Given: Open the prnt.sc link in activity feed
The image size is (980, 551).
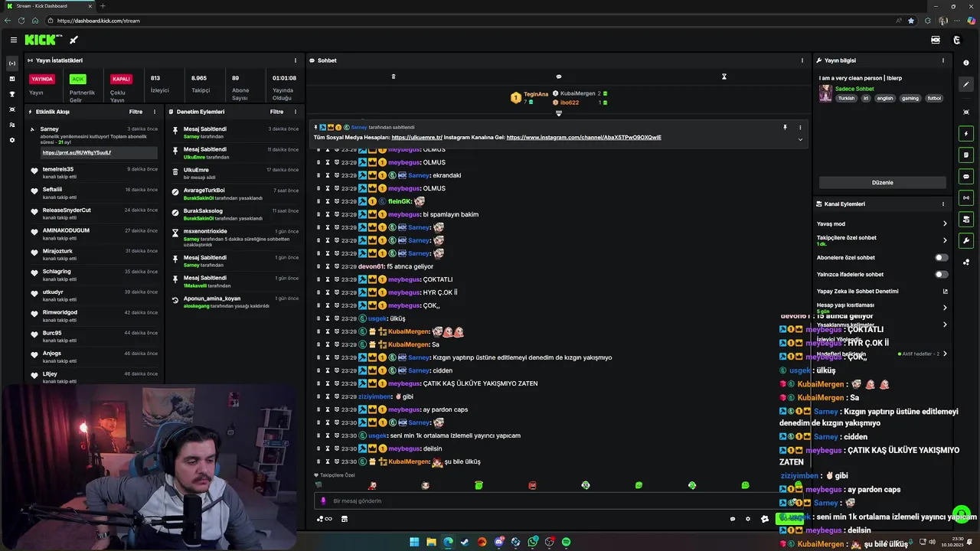Looking at the screenshot, I should (77, 152).
